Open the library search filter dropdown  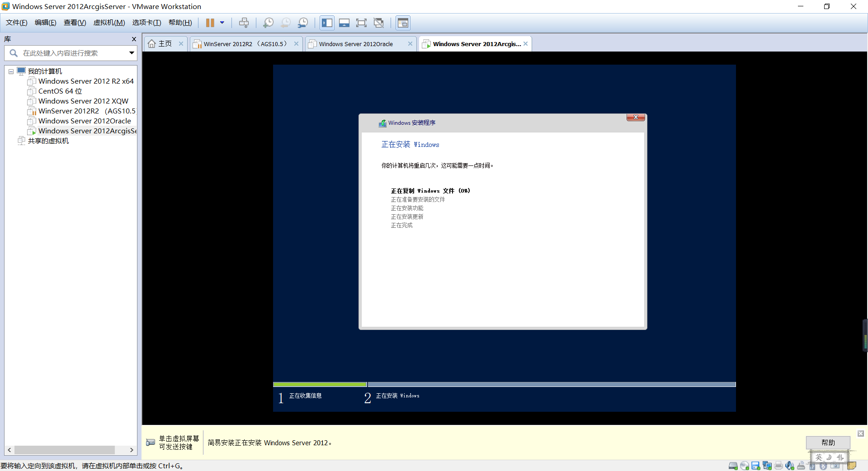coord(132,53)
